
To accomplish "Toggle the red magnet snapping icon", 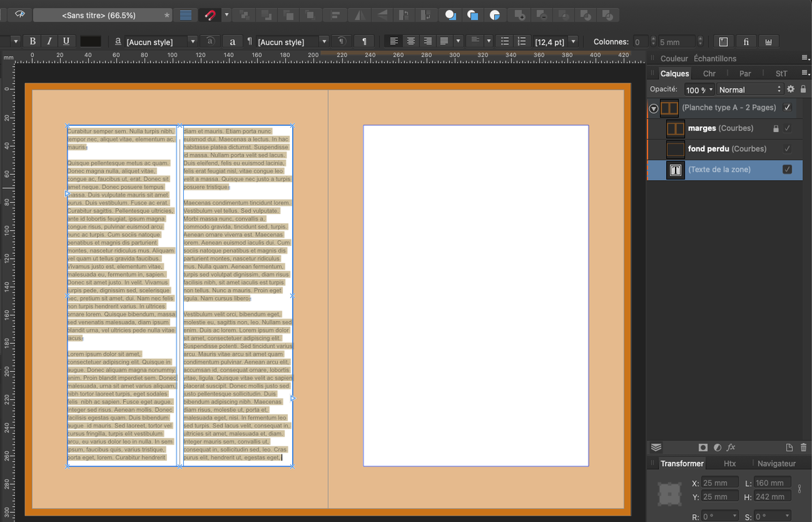I will (x=210, y=15).
